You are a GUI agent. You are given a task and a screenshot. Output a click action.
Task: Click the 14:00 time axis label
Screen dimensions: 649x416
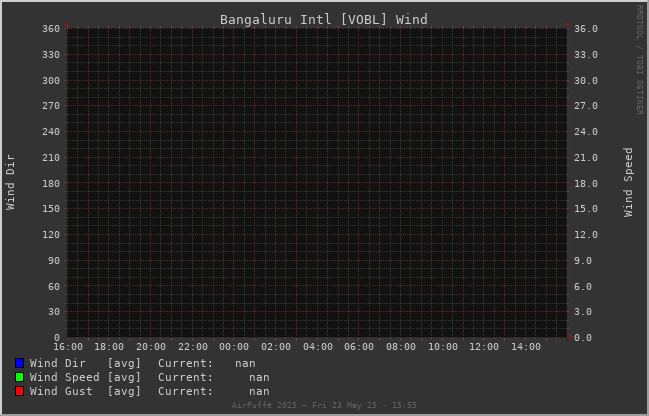click(526, 347)
